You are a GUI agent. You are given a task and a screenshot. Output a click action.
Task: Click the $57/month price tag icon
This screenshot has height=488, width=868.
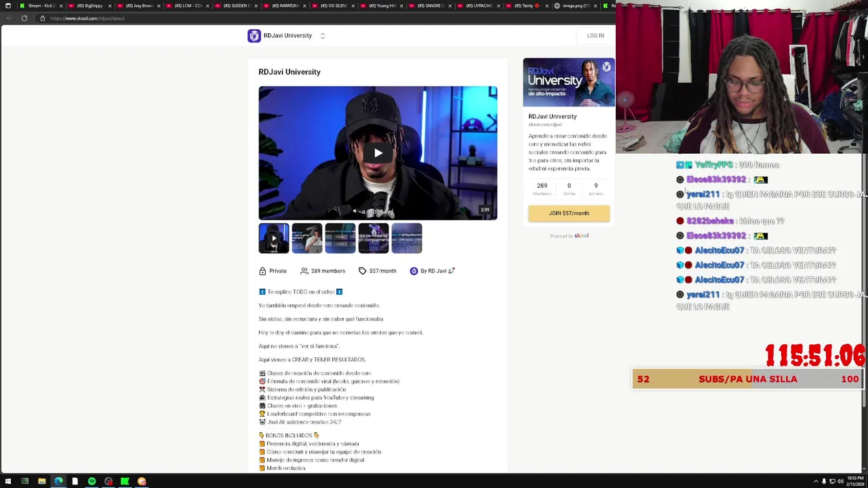[362, 271]
